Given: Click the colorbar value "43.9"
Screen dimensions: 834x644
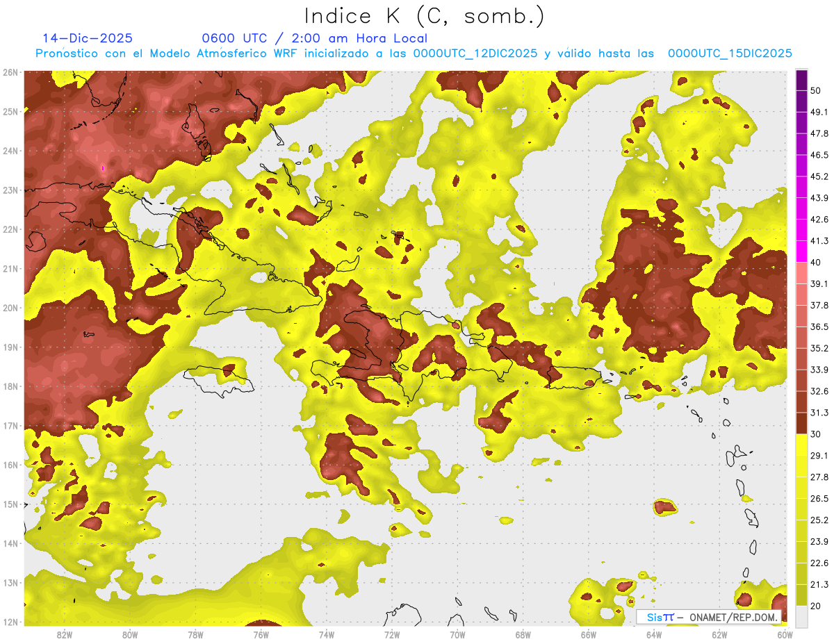Looking at the screenshot, I should click(819, 198).
